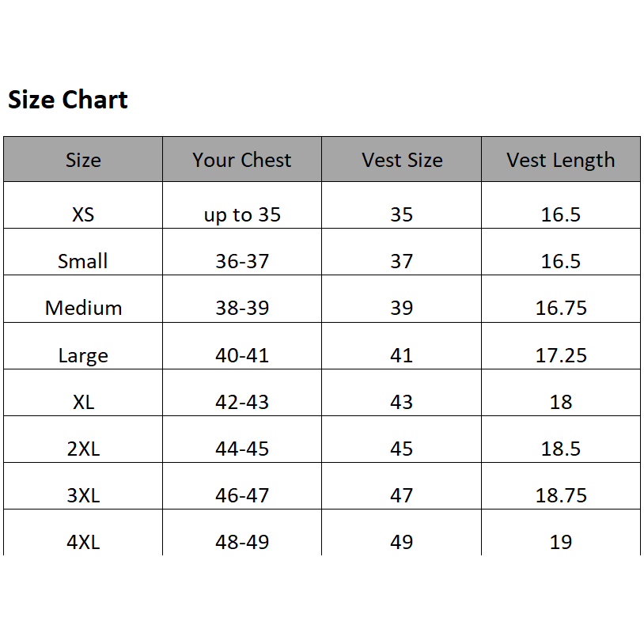Click the "Your Chest" column header
Screen dimensions: 644x644
[242, 160]
